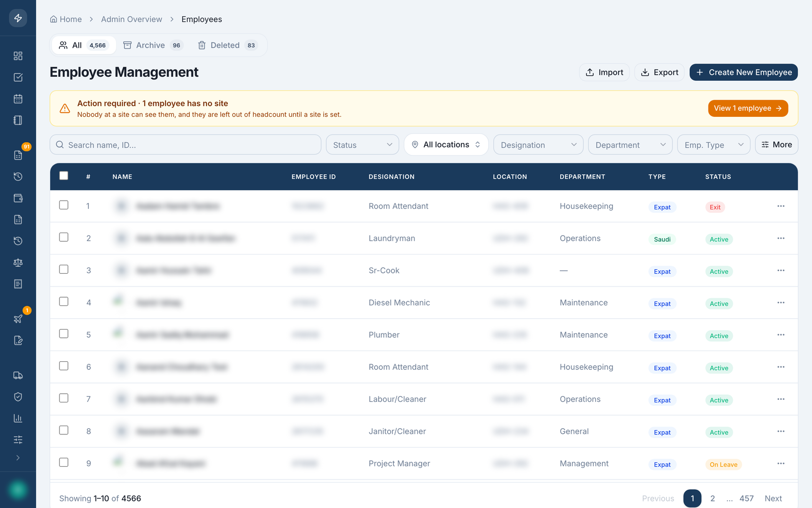Select the checkbox for row 9
Screen dimensions: 812x508
63,462
